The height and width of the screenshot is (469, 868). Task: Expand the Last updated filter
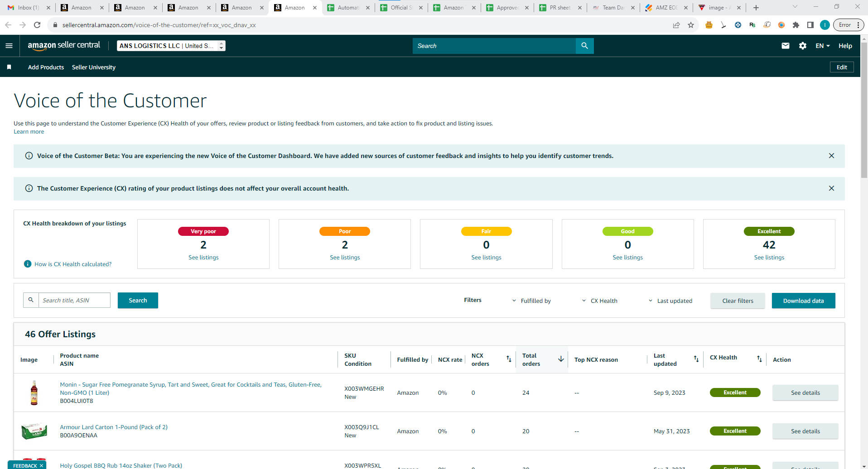670,301
